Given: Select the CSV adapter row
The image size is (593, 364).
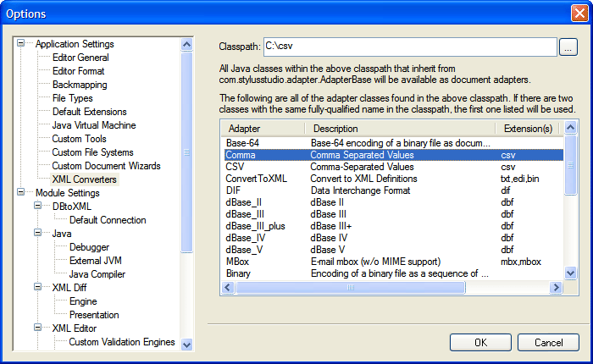Looking at the screenshot, I should tap(392, 167).
